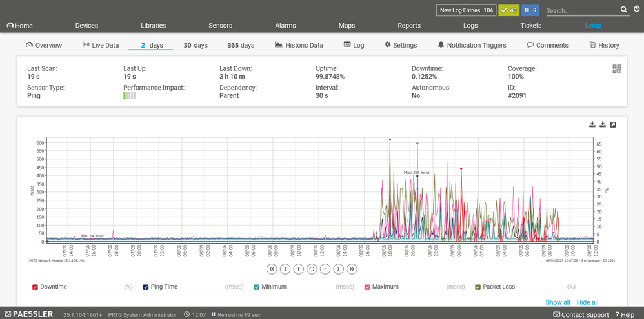Screen dimensions: 644x319
Task: Click the logout power icon
Action: pos(636,10)
